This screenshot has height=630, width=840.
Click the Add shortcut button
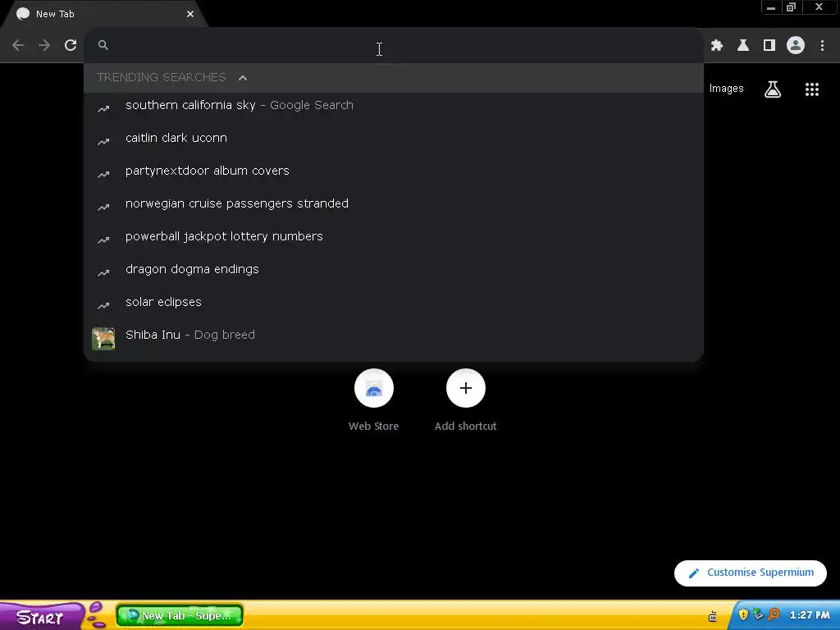click(x=466, y=400)
